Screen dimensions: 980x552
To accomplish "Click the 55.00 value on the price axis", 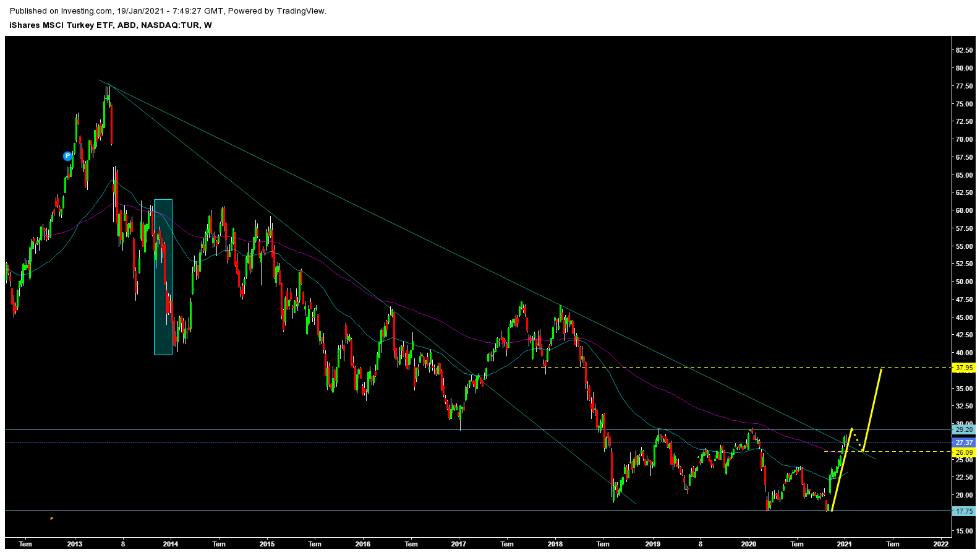I will [x=964, y=246].
